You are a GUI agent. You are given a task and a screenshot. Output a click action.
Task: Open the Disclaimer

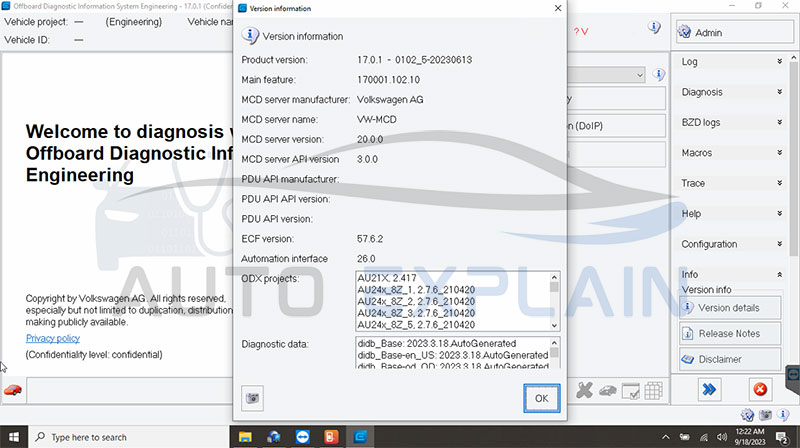[x=730, y=359]
